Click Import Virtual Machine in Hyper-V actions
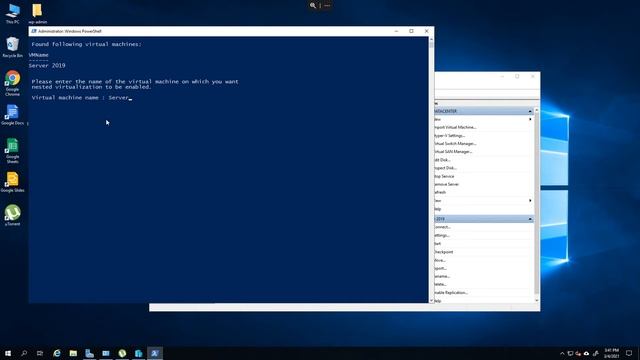This screenshot has height=360, width=640. (x=455, y=127)
